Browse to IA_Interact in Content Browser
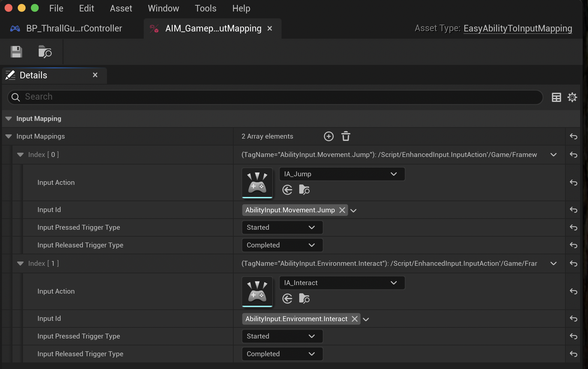This screenshot has width=588, height=369. click(x=304, y=299)
